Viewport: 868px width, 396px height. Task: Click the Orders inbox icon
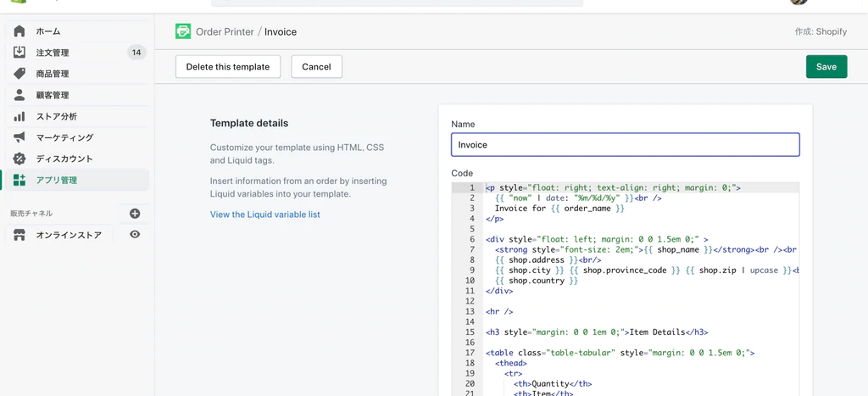pos(19,53)
